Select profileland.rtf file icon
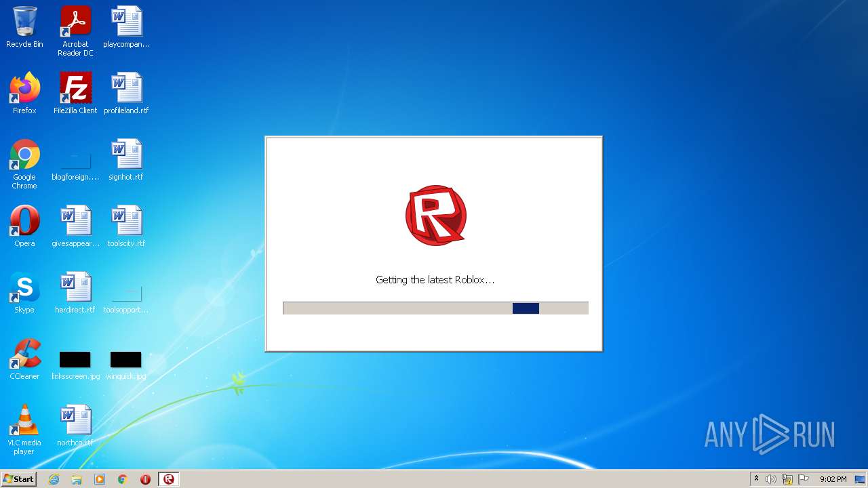 coord(126,94)
